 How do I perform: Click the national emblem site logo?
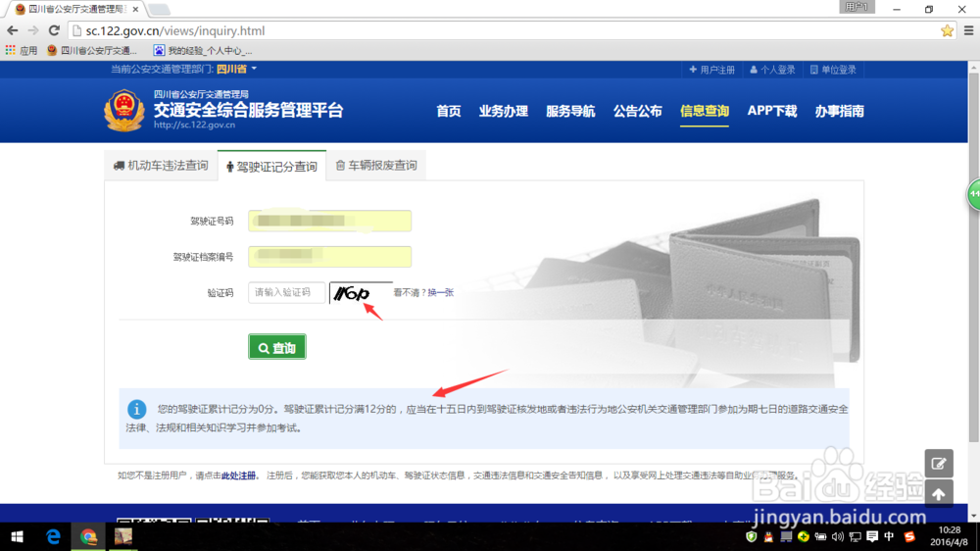click(123, 111)
